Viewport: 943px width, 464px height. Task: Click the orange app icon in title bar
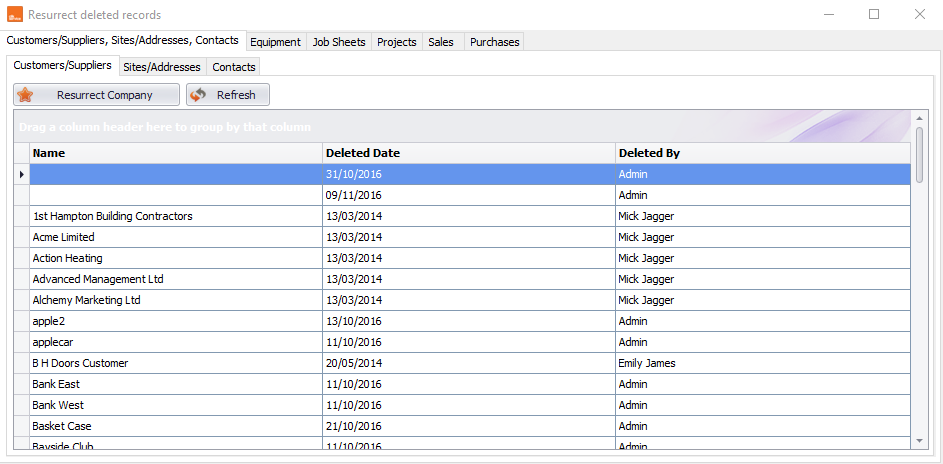[15, 14]
